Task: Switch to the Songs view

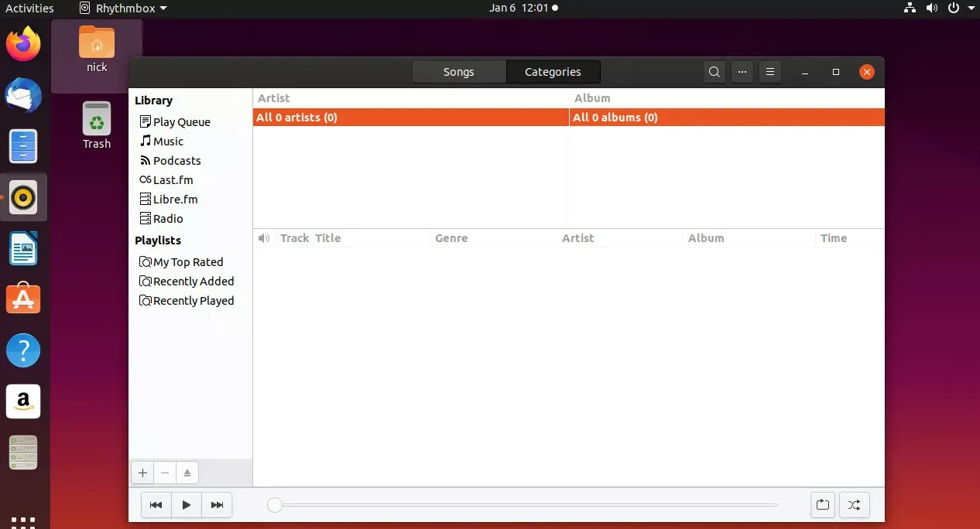Action: click(x=458, y=72)
